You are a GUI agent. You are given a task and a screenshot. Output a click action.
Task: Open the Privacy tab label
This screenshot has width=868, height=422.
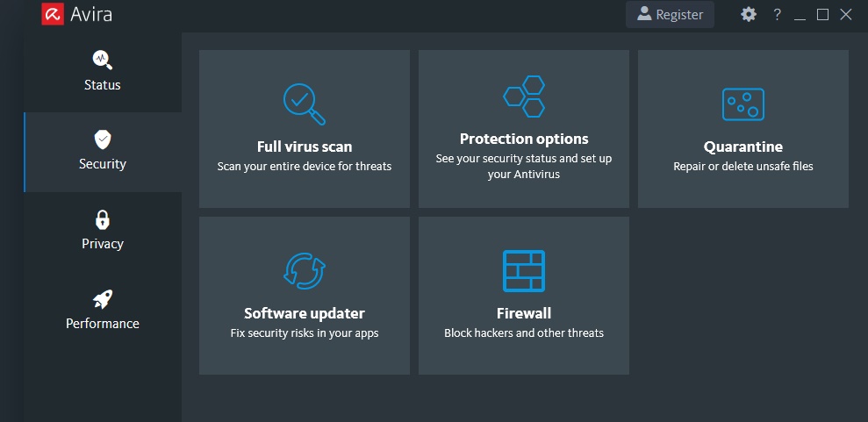[103, 243]
